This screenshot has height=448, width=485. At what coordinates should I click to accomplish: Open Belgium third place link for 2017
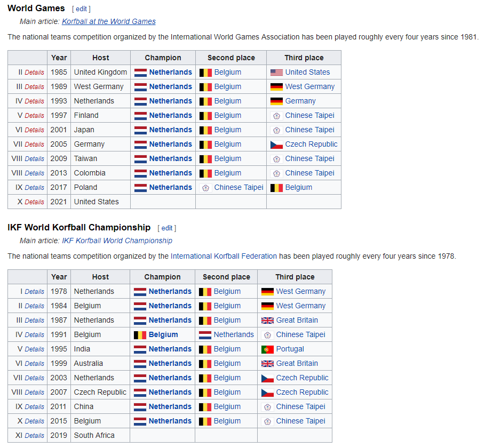[298, 187]
